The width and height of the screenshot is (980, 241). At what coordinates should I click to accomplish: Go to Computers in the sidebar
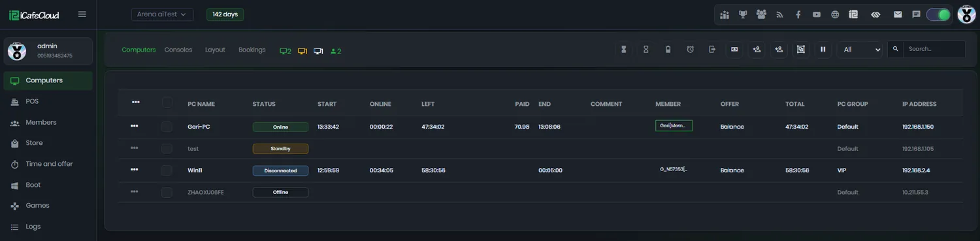coord(48,80)
